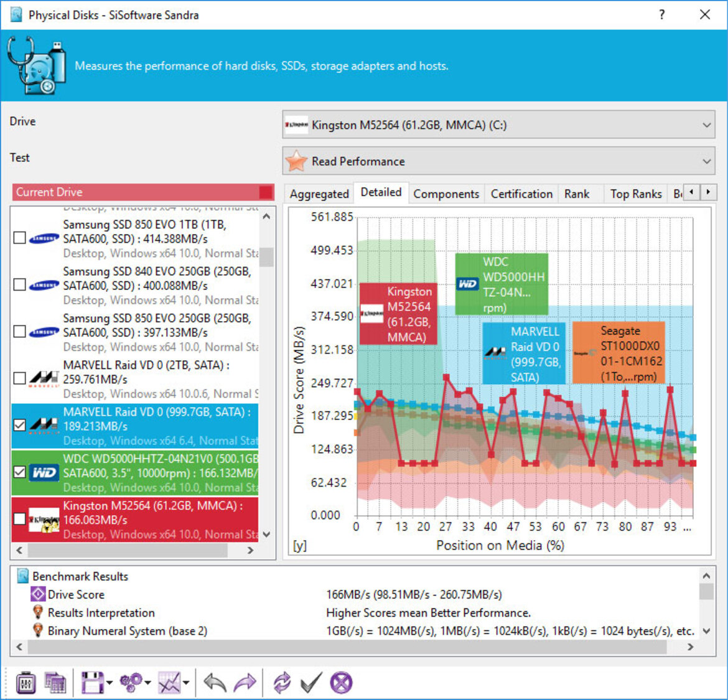Uncheck the WDC WD5000HHTZ checkbox

tap(19, 472)
